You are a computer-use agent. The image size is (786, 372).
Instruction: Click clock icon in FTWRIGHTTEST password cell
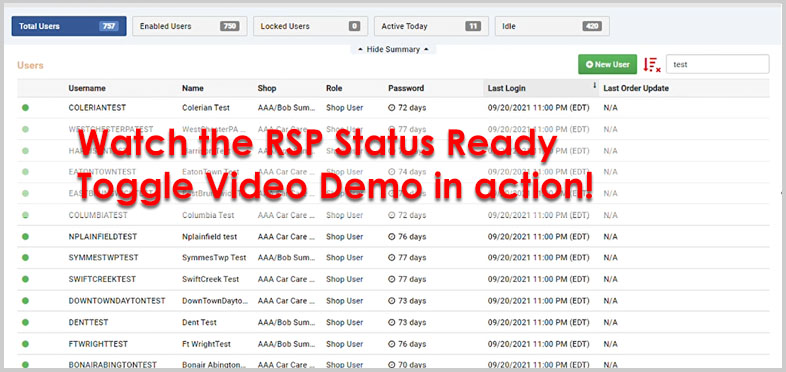coord(391,344)
